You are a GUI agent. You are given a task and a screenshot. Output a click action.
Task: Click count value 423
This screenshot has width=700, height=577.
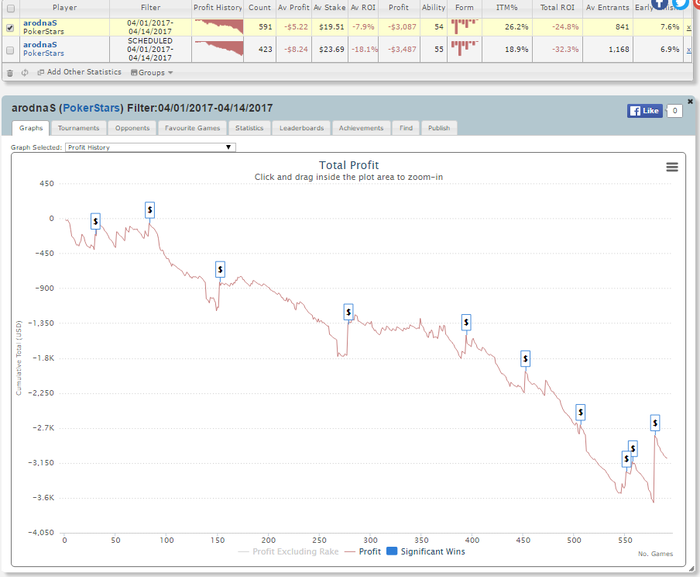coord(265,49)
